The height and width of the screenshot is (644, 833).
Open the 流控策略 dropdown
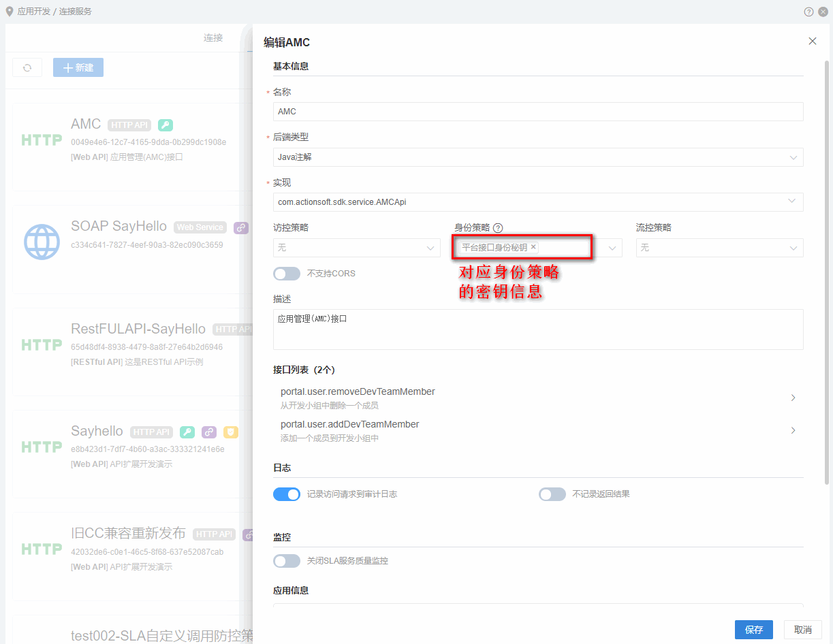click(x=720, y=248)
